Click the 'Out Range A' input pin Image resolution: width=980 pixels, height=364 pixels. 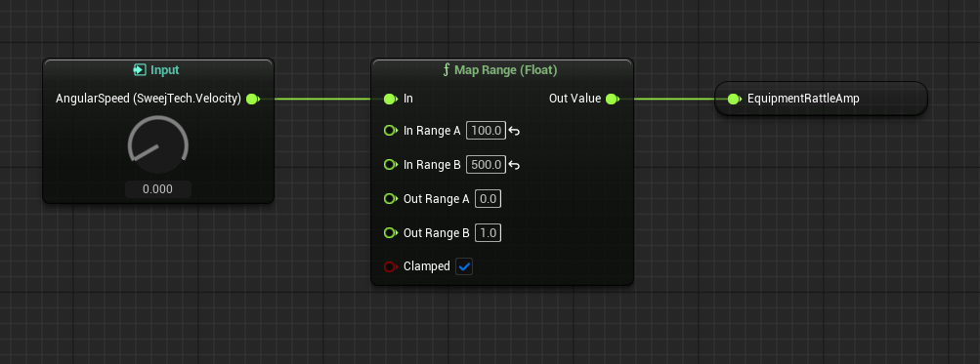click(x=391, y=198)
